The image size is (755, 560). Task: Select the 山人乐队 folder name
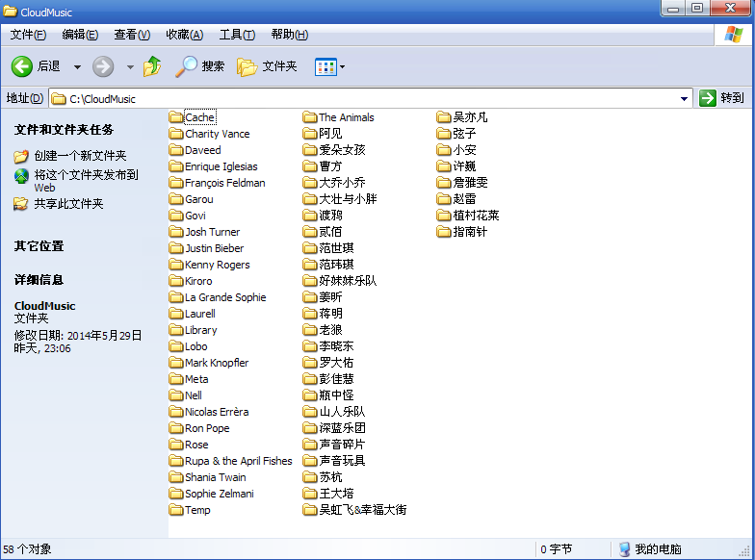coord(342,412)
